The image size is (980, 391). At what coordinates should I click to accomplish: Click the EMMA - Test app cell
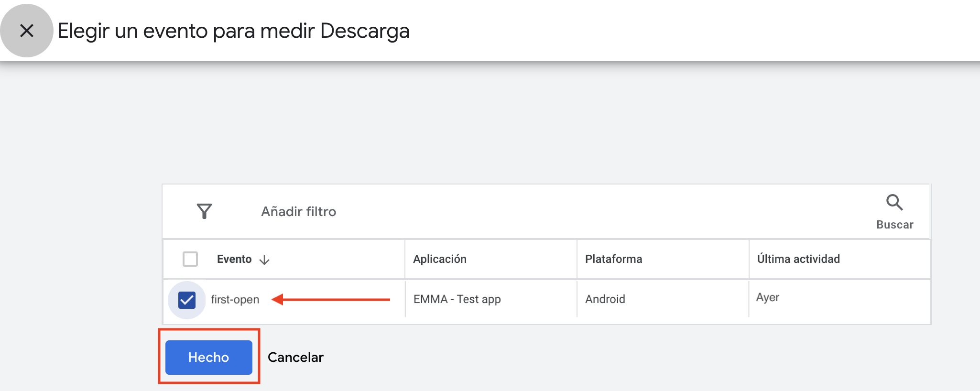coord(457,299)
